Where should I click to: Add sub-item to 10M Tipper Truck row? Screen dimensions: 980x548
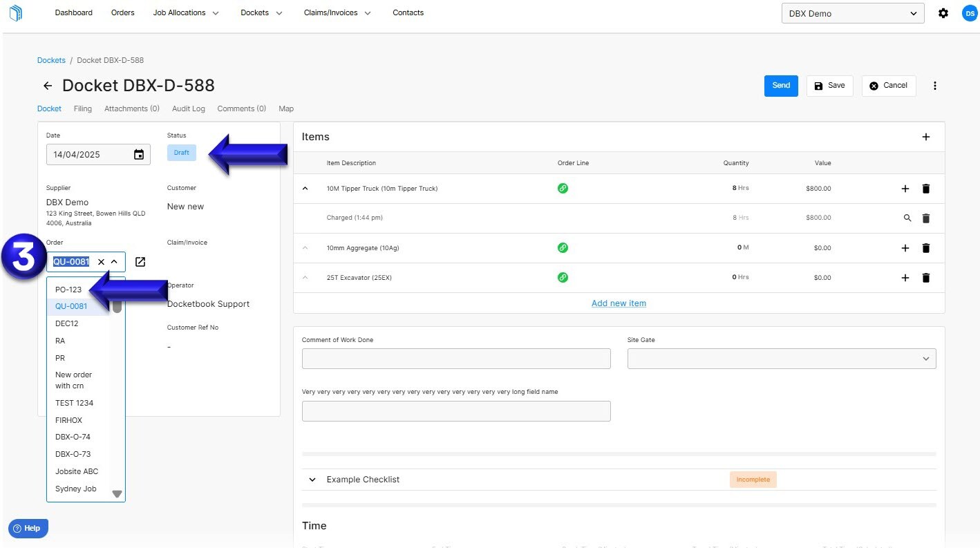905,189
